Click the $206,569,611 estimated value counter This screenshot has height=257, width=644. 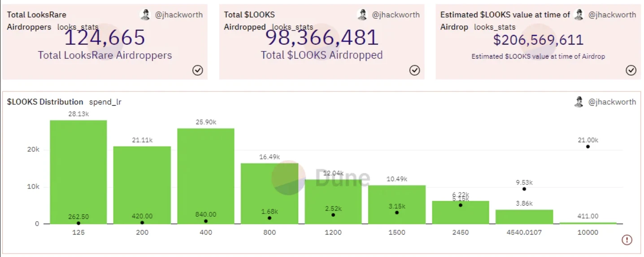click(x=538, y=40)
